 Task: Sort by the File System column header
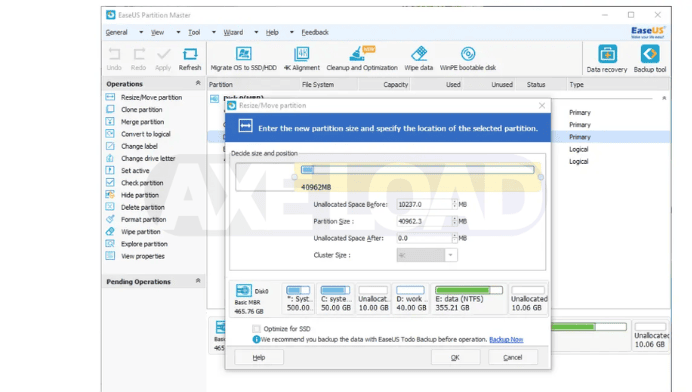(x=318, y=84)
